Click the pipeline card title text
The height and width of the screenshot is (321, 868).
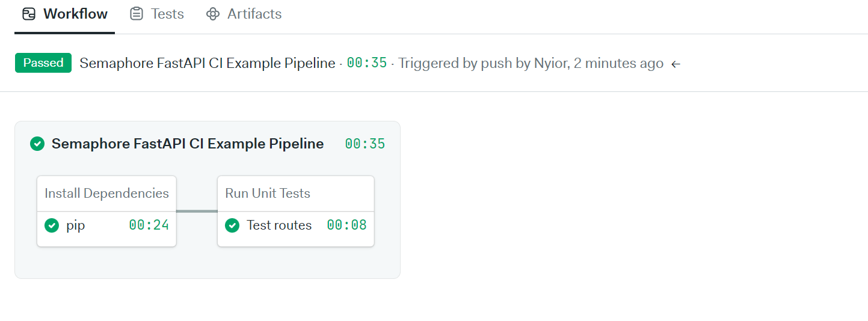[x=188, y=144]
